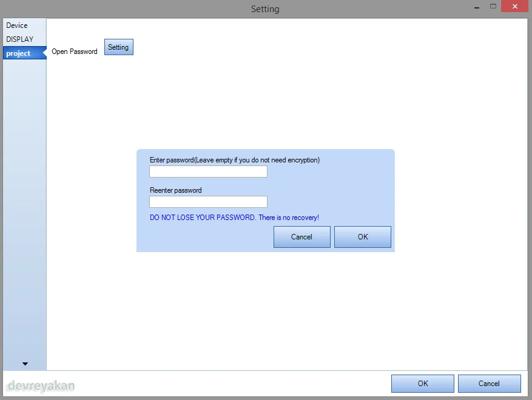The width and height of the screenshot is (532, 400).
Task: Open the Device section in sidebar
Action: [x=17, y=25]
